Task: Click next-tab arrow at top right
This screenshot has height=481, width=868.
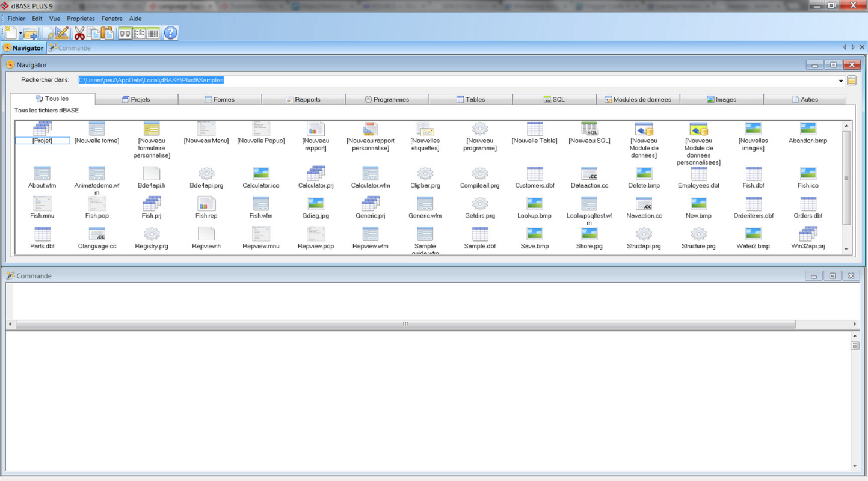Action: (x=852, y=47)
